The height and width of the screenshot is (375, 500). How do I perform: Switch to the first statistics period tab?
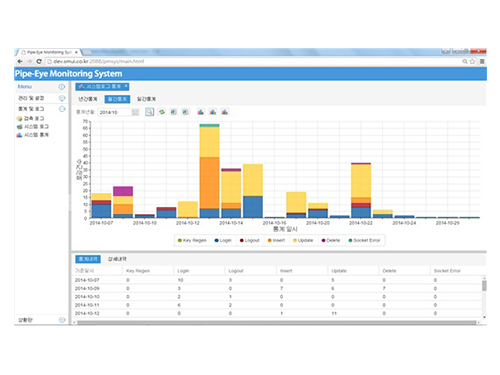pos(88,99)
